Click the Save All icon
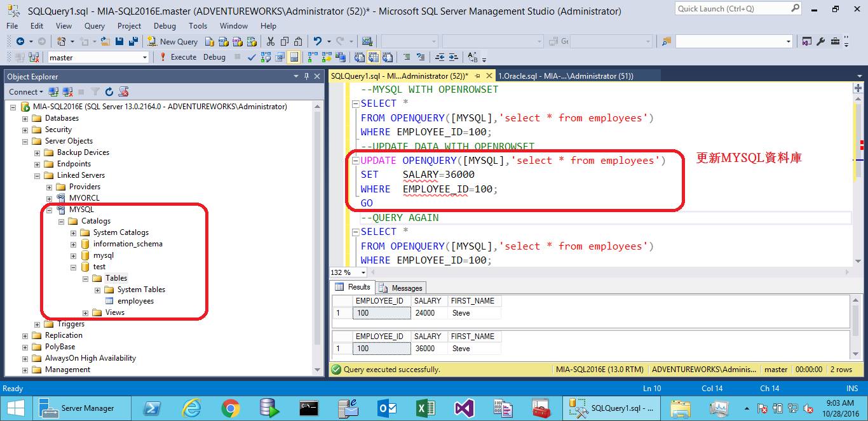Screen dimensions: 868x421 pyautogui.click(x=133, y=41)
